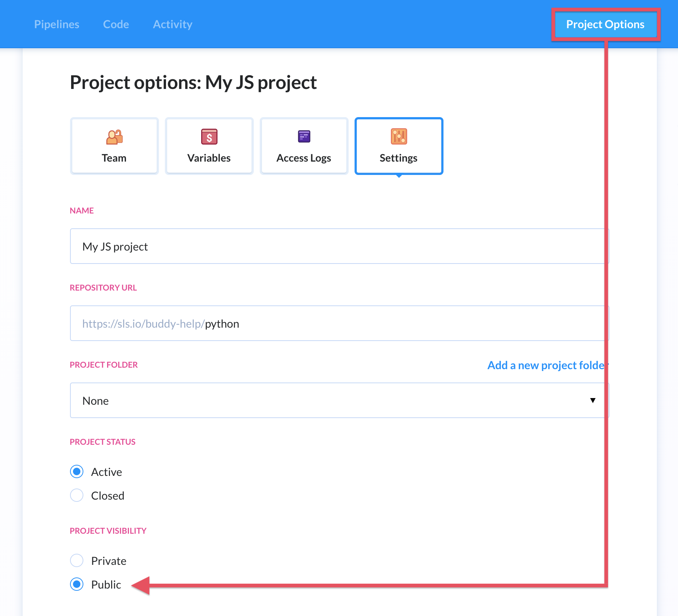This screenshot has height=616, width=678.
Task: Click the PROJECT VISIBILITY label
Action: [108, 531]
